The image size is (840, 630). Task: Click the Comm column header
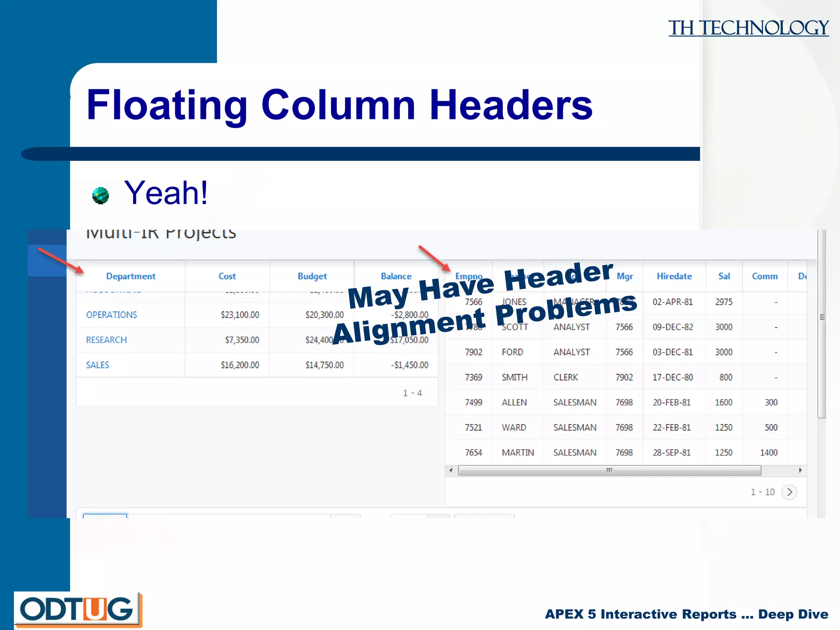[765, 276]
